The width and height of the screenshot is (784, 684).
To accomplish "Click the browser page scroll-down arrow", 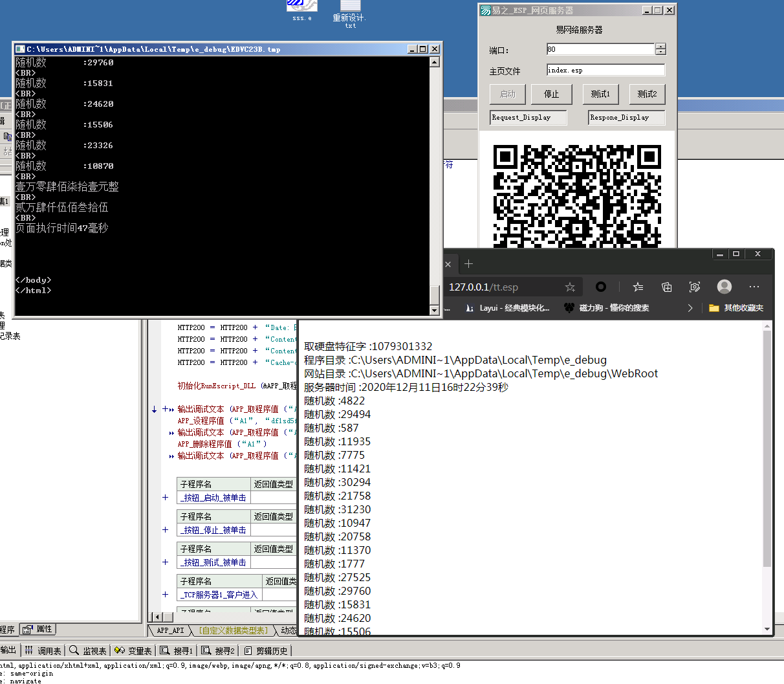I will tap(767, 630).
